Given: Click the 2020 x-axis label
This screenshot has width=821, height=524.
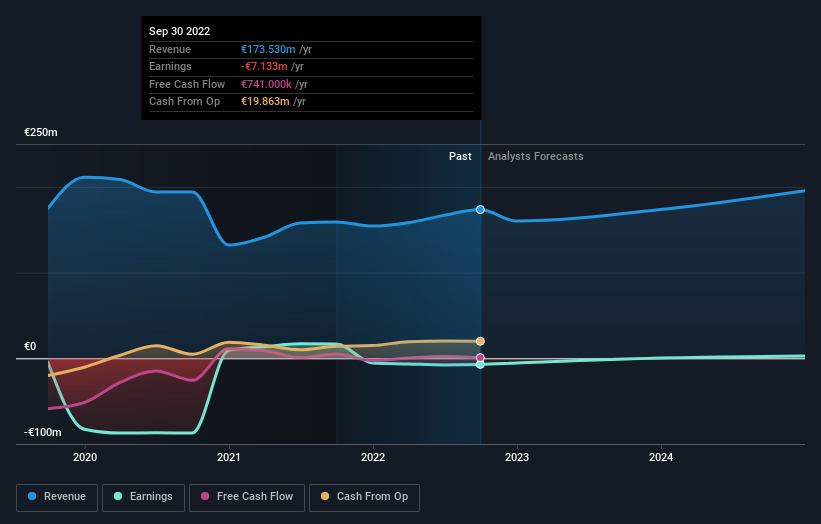Looking at the screenshot, I should tap(85, 457).
